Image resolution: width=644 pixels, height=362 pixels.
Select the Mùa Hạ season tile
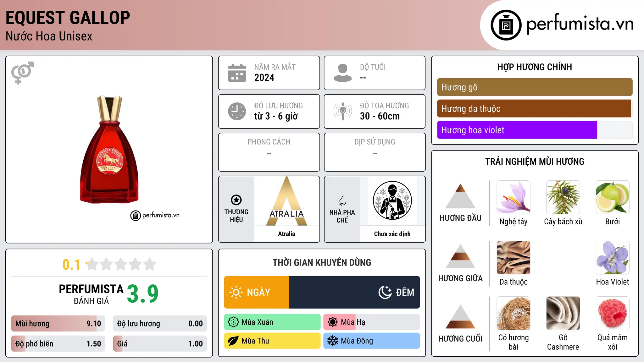click(x=372, y=322)
